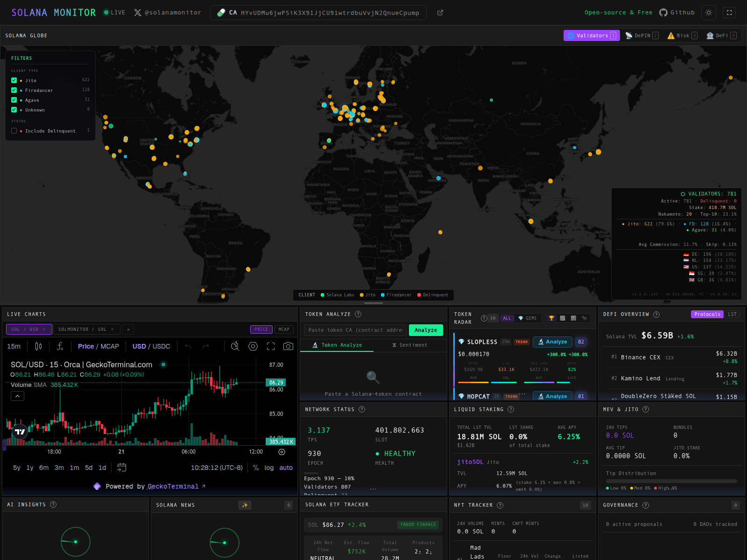This screenshot has width=747, height=560.
Task: Switch to the Validators globe tab
Action: coord(592,35)
